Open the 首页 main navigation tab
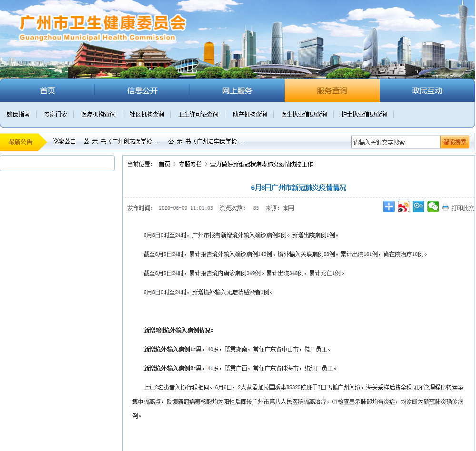The height and width of the screenshot is (451, 476). (x=47, y=90)
